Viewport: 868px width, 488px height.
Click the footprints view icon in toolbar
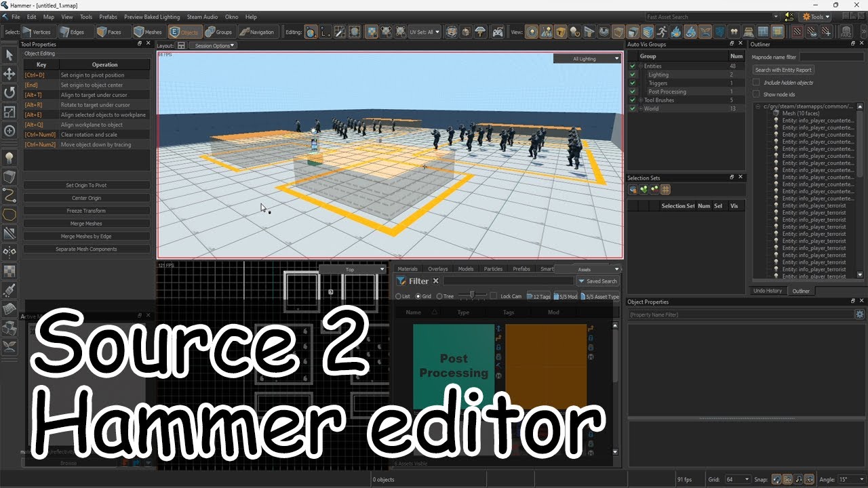pos(734,32)
